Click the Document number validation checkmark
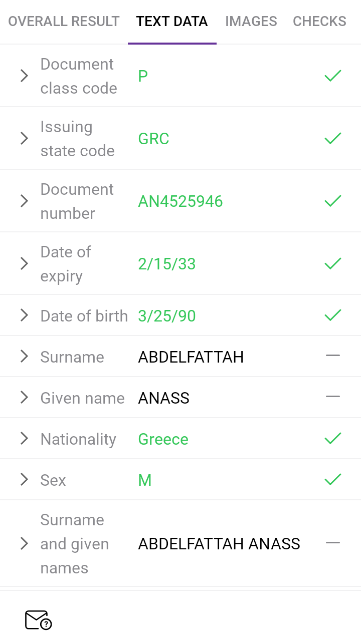 [332, 201]
